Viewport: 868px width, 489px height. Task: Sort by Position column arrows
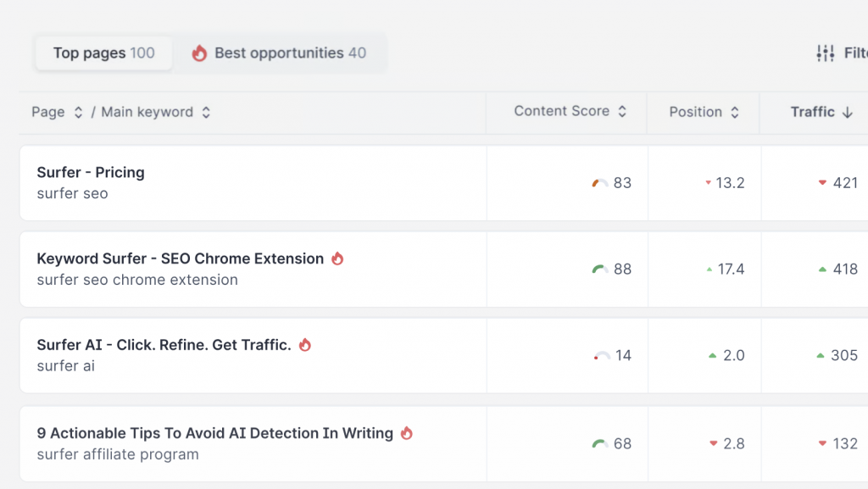(x=735, y=113)
